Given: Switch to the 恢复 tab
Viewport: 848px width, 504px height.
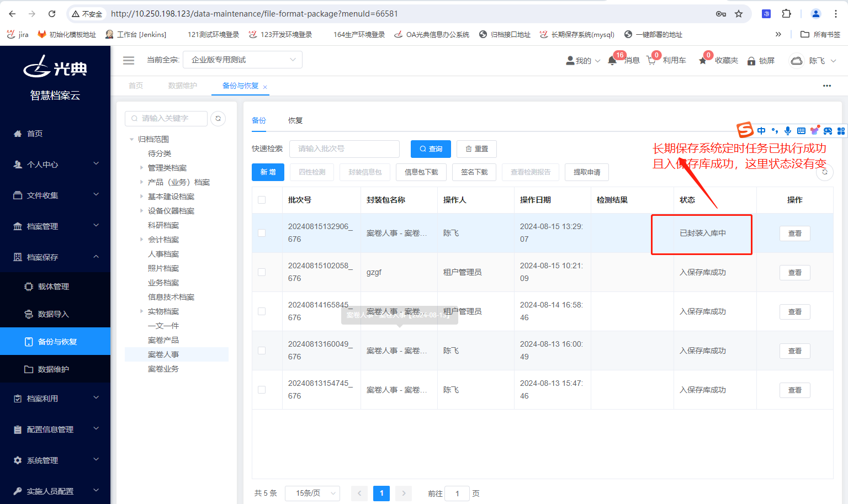Looking at the screenshot, I should (x=295, y=120).
